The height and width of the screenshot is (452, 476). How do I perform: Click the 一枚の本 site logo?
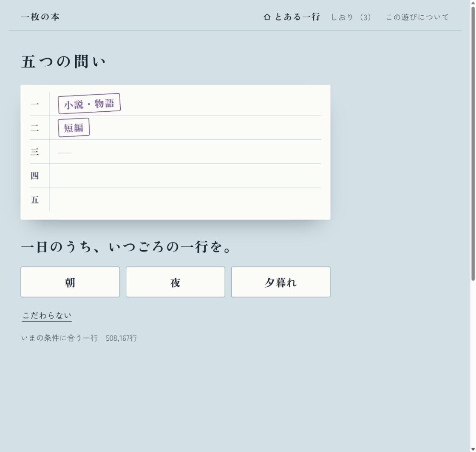(40, 17)
